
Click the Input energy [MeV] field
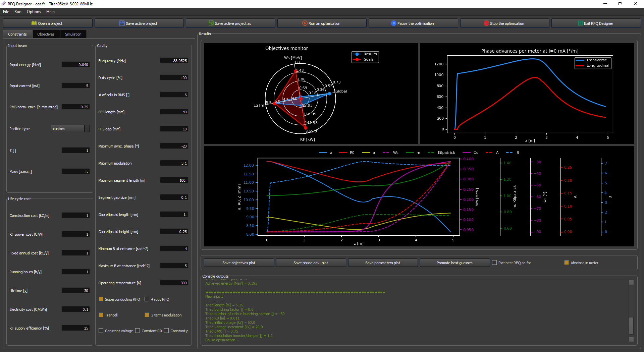coord(76,65)
